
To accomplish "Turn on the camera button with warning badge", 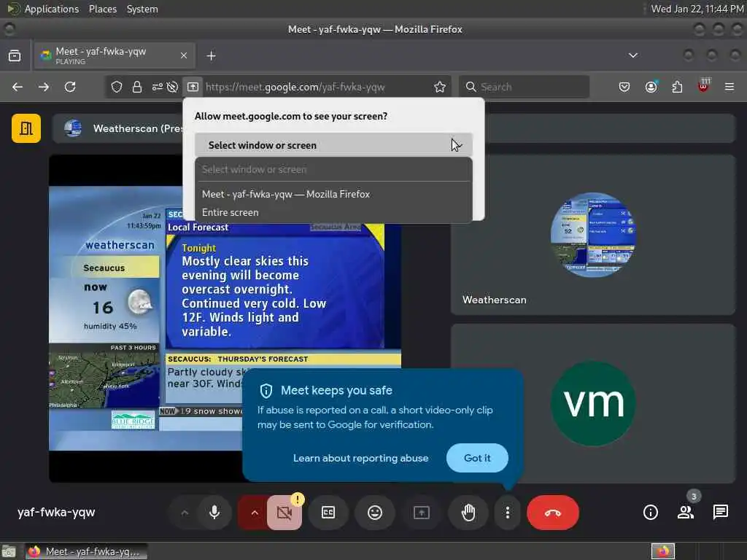I will click(285, 513).
